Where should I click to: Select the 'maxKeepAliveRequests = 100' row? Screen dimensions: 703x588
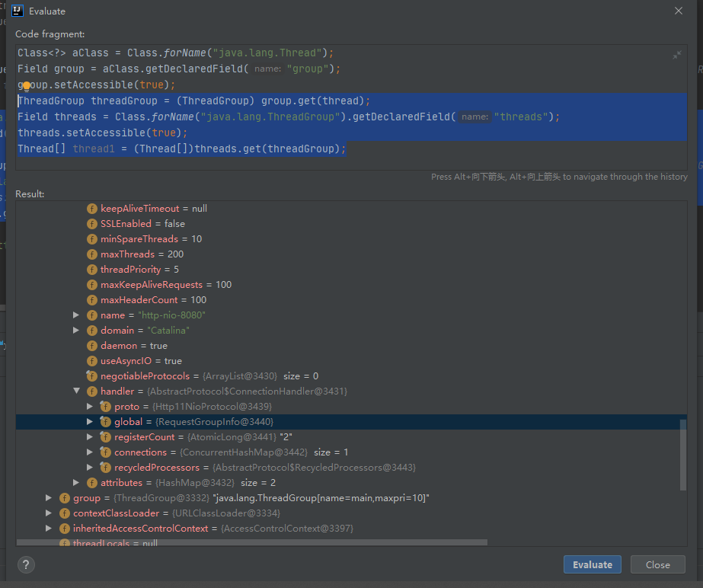(352, 285)
